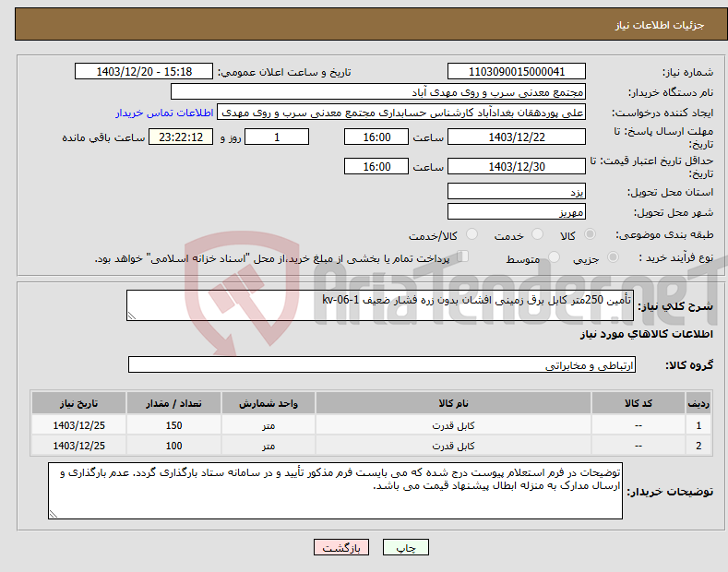Click date 1403/12/25 in row 2
Viewport: 728px width, 572px height.
pos(78,446)
